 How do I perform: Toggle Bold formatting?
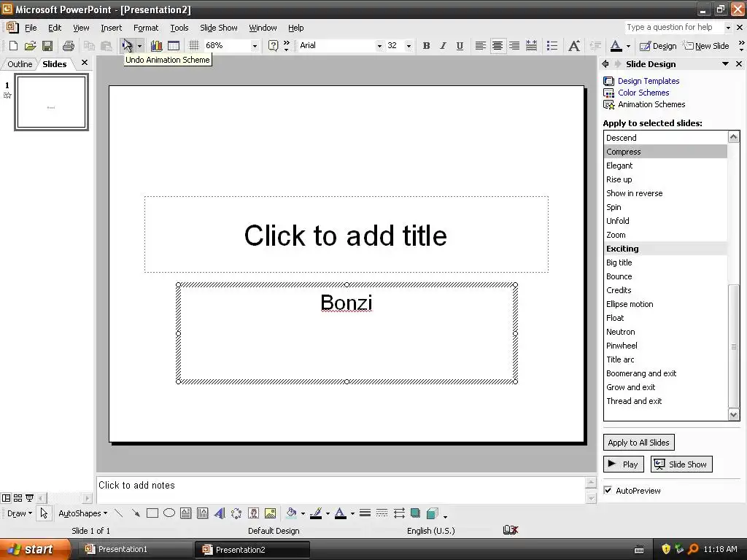click(426, 46)
